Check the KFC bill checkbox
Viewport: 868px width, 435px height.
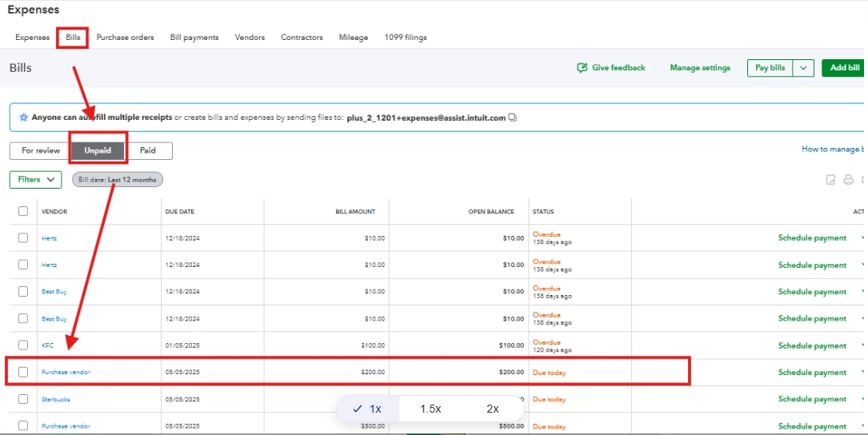click(22, 345)
